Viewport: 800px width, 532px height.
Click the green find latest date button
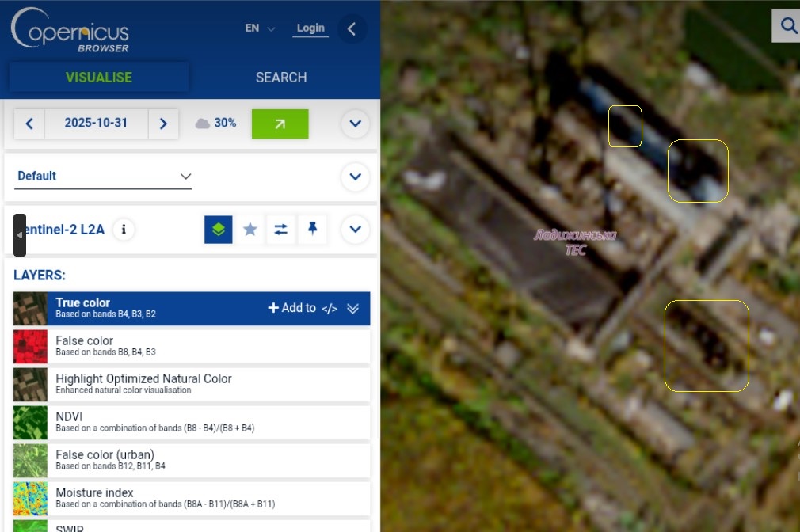280,123
